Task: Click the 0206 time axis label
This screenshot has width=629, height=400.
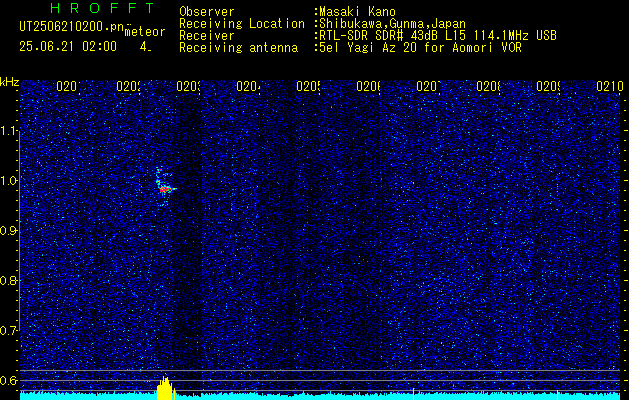Action: pyautogui.click(x=368, y=86)
